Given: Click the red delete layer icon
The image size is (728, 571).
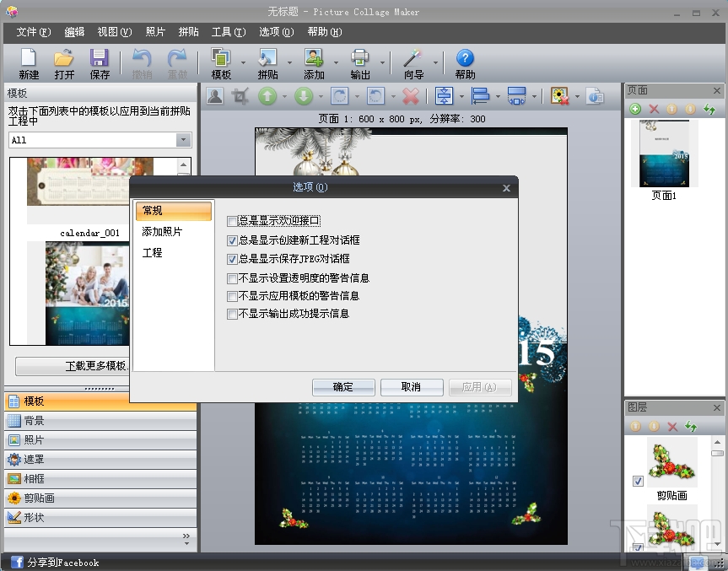Looking at the screenshot, I should click(x=672, y=427).
